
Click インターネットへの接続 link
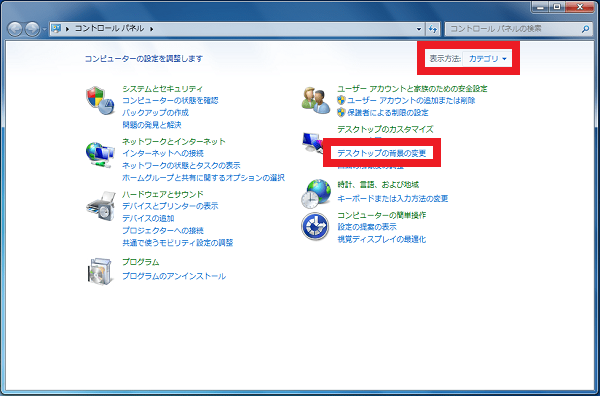(x=163, y=153)
